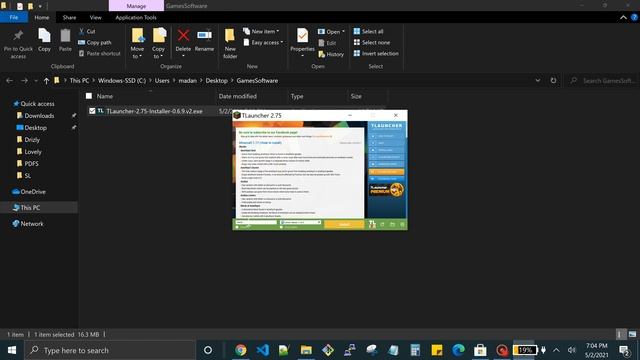Image resolution: width=640 pixels, height=360 pixels.
Task: Click the Paste icon in ribbon
Action: [x=65, y=36]
